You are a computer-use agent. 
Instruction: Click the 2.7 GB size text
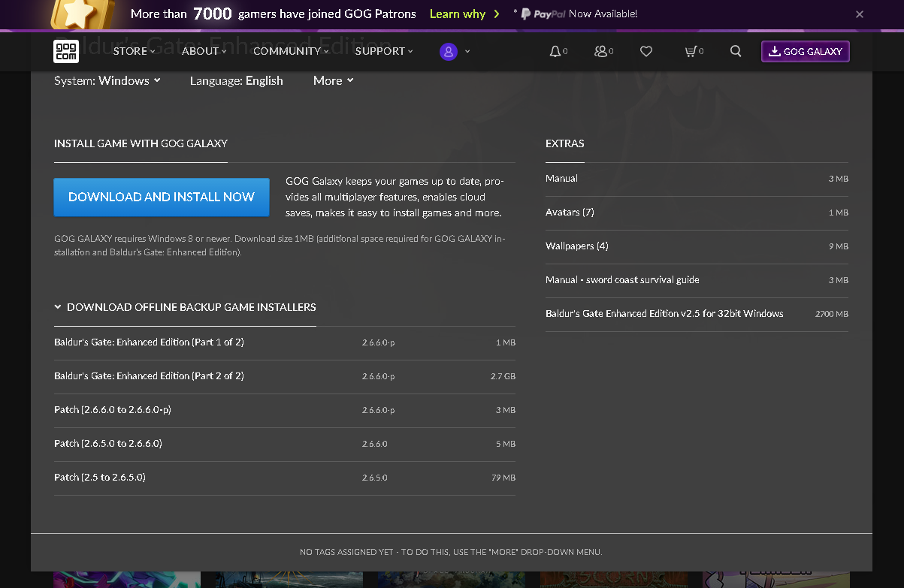(503, 376)
